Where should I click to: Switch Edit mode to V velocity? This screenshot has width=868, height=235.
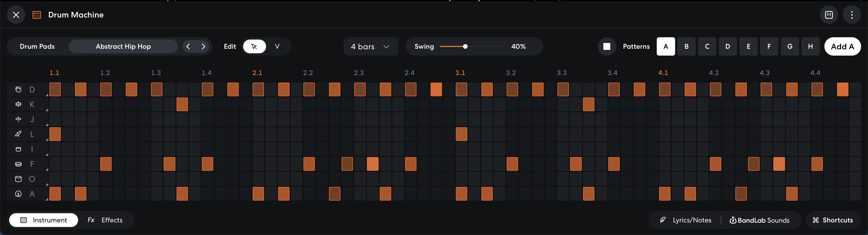[x=277, y=46]
